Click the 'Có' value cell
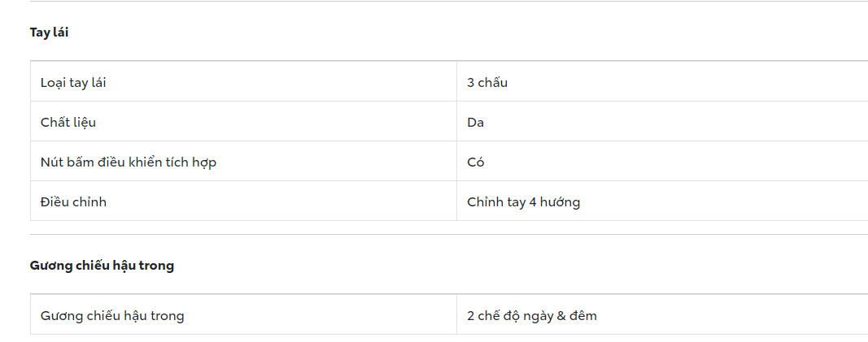Viewport: 868px width, 342px height. click(476, 162)
